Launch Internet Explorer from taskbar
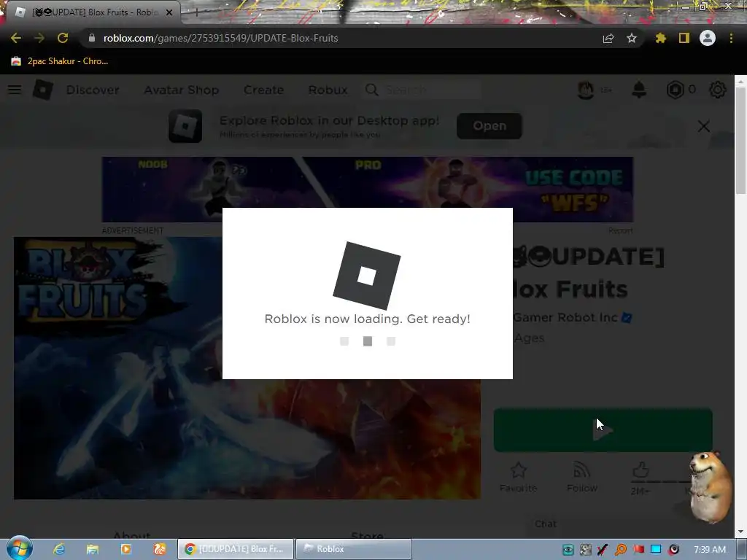The width and height of the screenshot is (747, 560). coord(58,549)
